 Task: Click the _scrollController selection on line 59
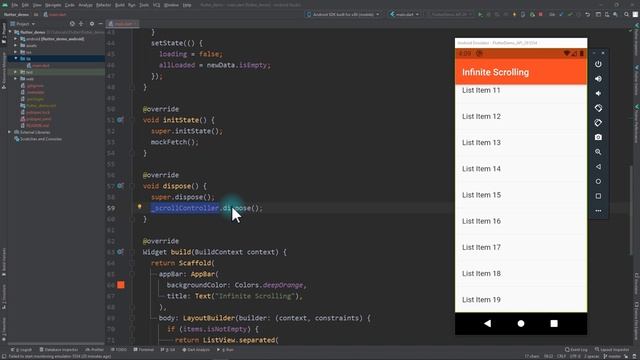point(185,208)
